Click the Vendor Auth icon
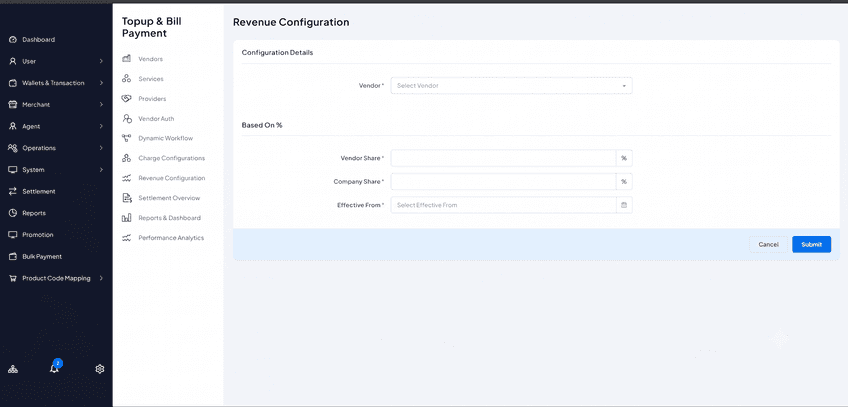 (x=127, y=118)
